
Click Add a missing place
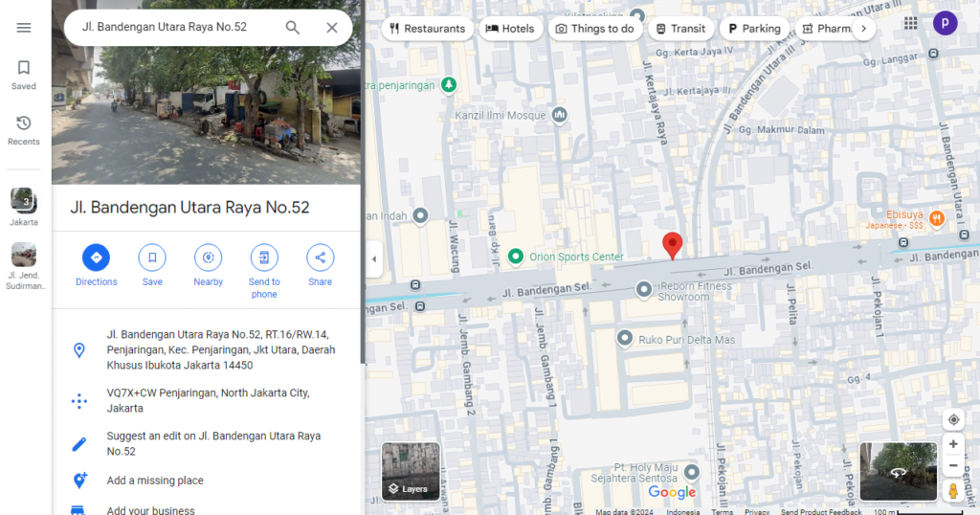155,481
